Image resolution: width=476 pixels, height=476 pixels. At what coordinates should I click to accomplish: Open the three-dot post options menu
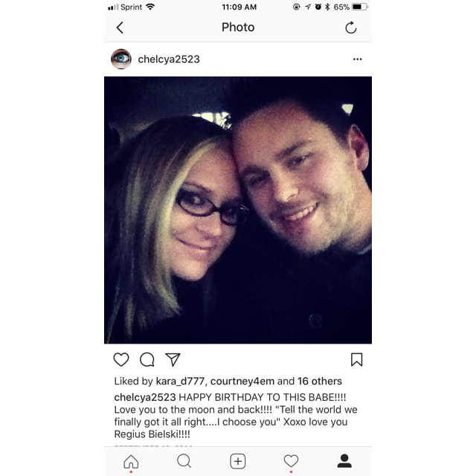357,59
